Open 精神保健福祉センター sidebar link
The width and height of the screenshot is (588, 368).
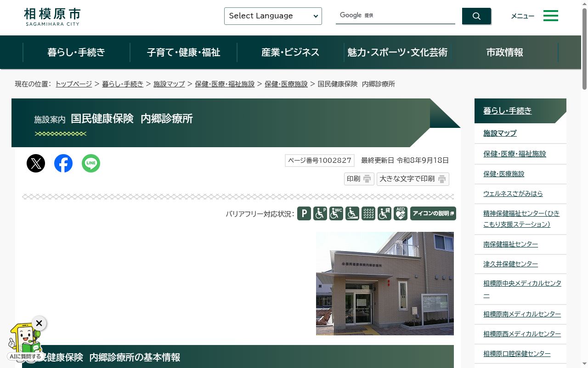(x=521, y=219)
